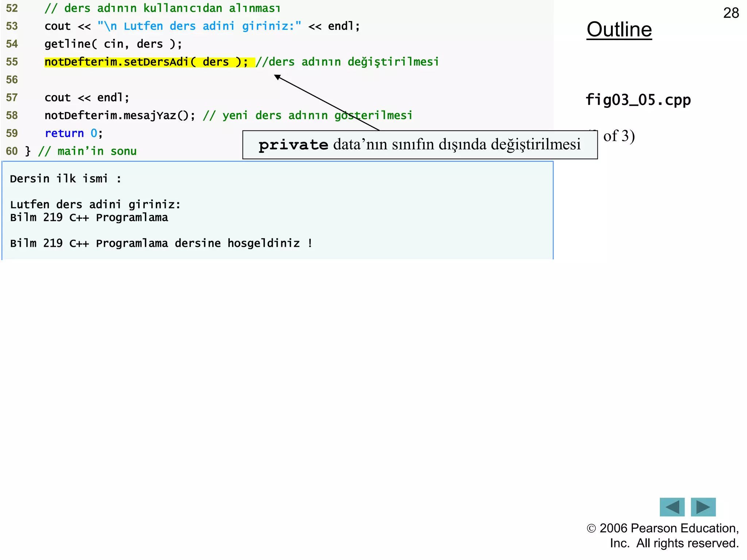Click the slide number 28
The image size is (747, 560).
tap(731, 13)
